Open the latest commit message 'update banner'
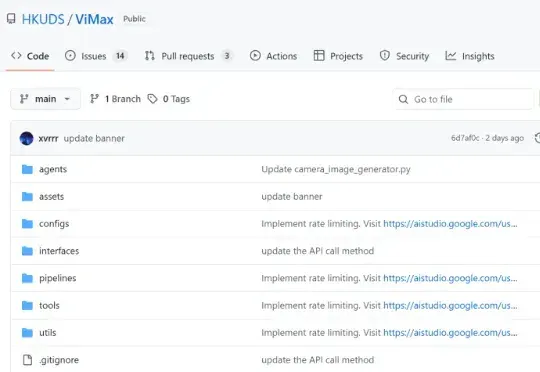The width and height of the screenshot is (540, 372). [94, 138]
